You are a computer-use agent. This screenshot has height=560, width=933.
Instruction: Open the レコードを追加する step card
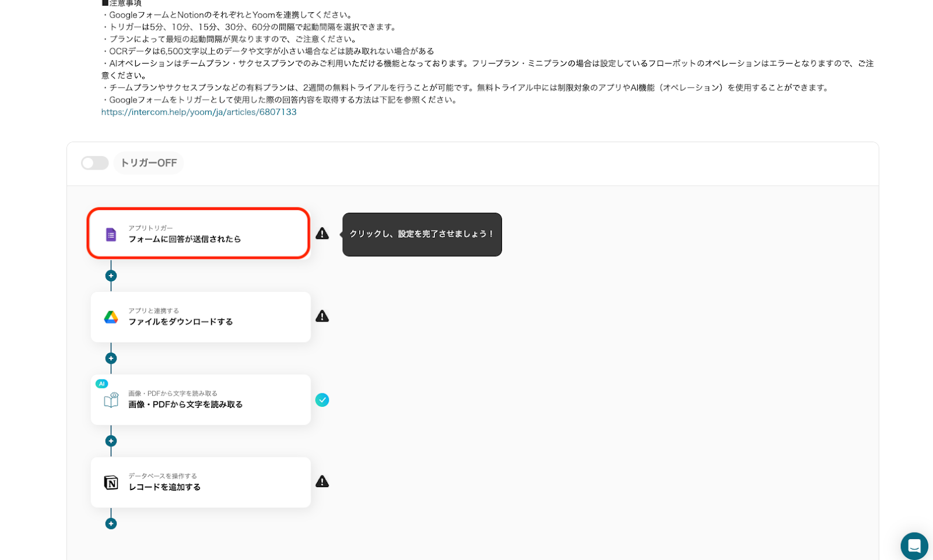tap(201, 482)
